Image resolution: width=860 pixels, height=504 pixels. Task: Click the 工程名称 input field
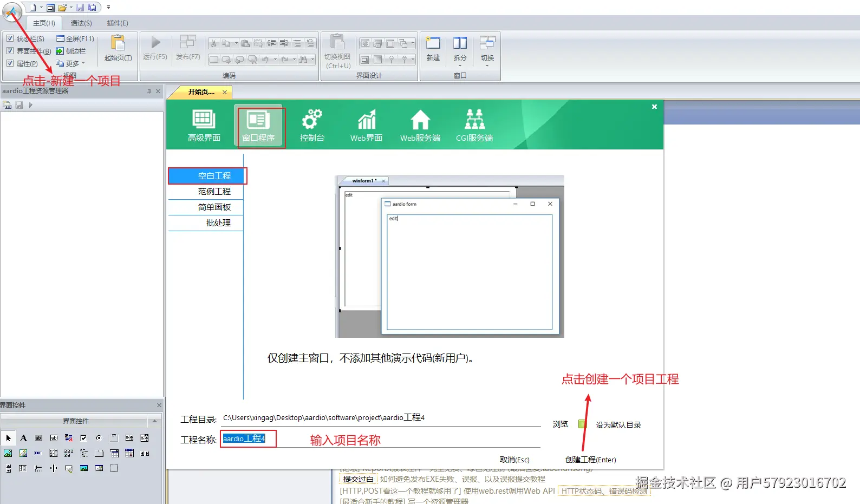[x=381, y=439]
